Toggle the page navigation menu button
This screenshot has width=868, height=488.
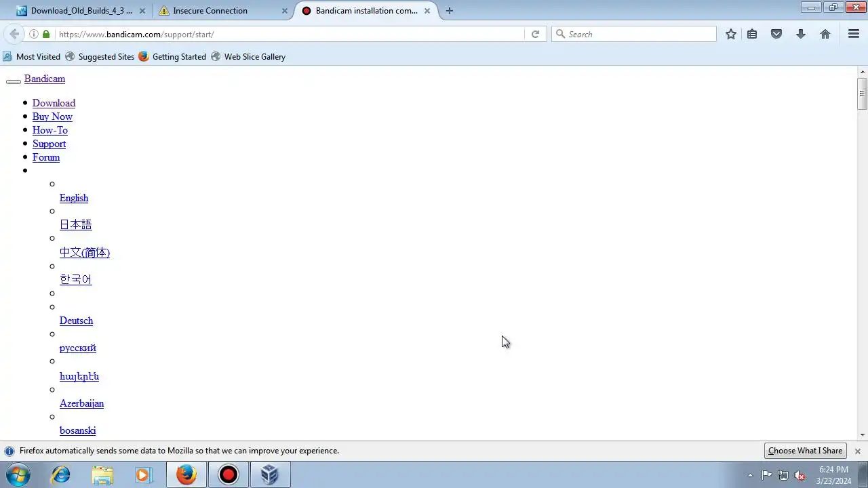click(x=14, y=81)
